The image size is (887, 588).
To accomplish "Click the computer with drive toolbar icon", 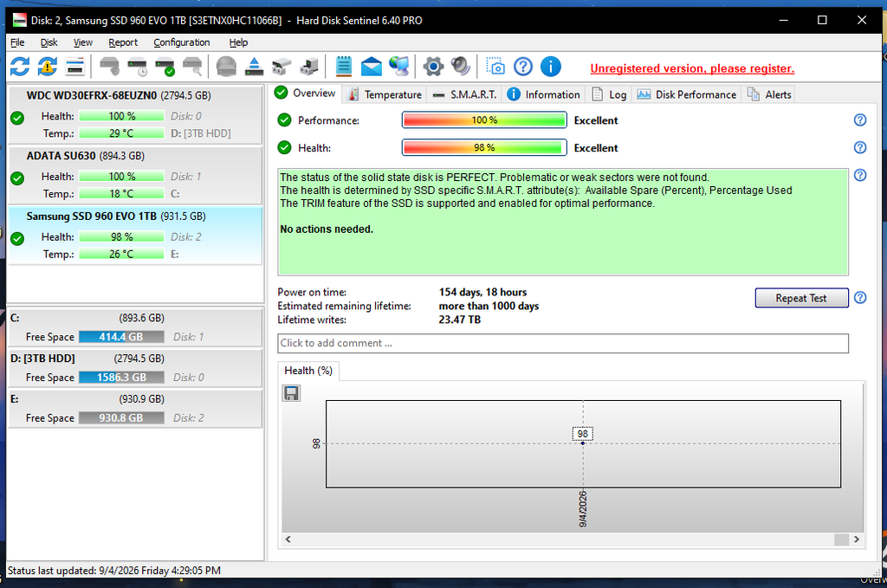I will (309, 67).
